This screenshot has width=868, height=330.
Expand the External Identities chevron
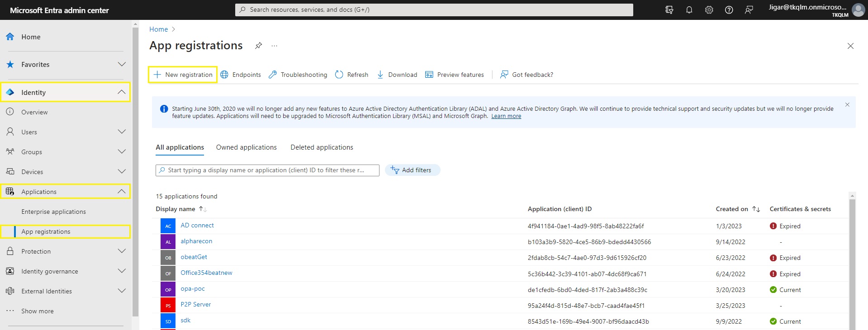click(x=122, y=291)
